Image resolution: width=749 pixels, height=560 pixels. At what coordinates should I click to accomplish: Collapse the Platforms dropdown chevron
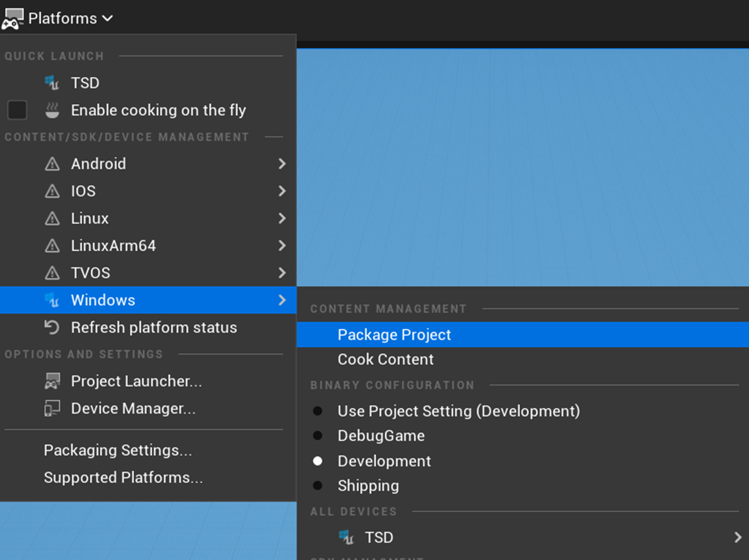point(107,18)
